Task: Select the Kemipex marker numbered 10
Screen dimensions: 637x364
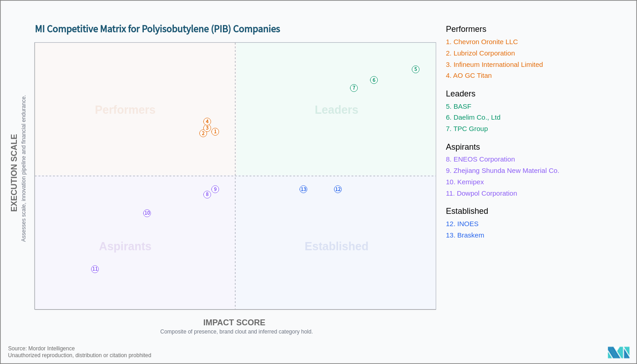Action: (147, 213)
